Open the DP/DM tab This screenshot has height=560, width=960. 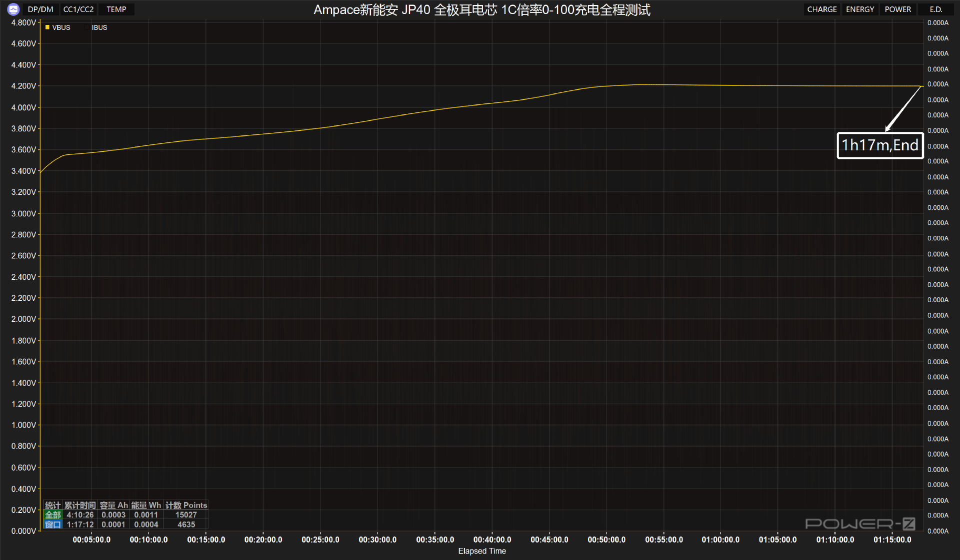(x=40, y=9)
